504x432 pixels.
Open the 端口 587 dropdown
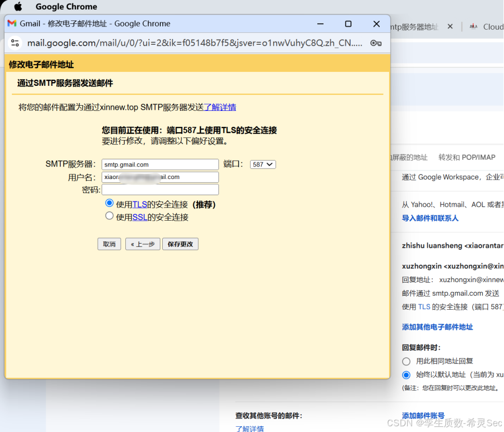pos(263,164)
